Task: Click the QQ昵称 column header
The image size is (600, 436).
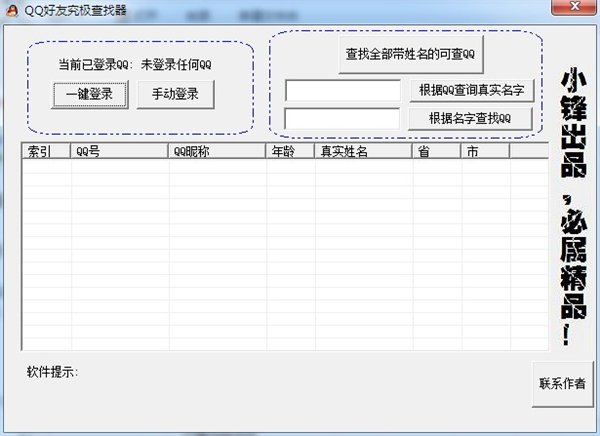Action: (217, 151)
